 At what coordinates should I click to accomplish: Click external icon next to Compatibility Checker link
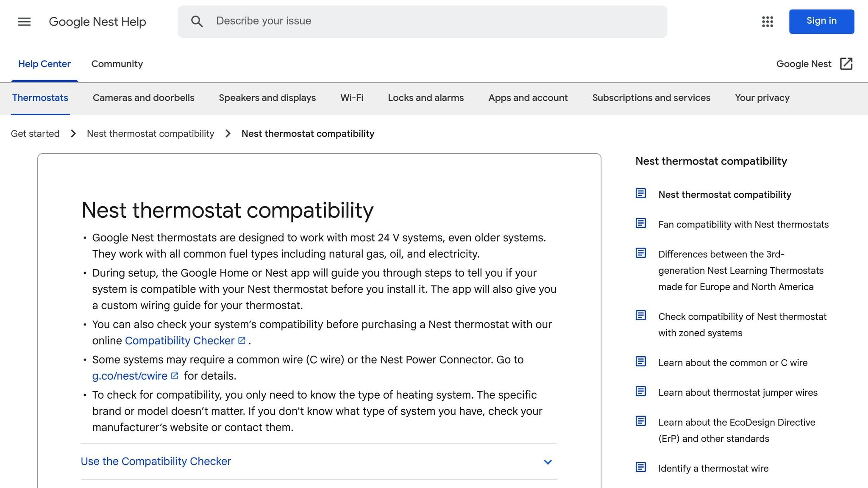click(x=242, y=341)
